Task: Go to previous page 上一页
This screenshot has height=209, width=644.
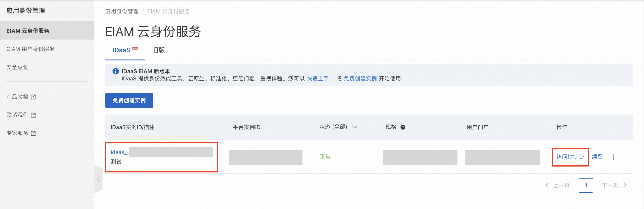Action: click(x=558, y=185)
